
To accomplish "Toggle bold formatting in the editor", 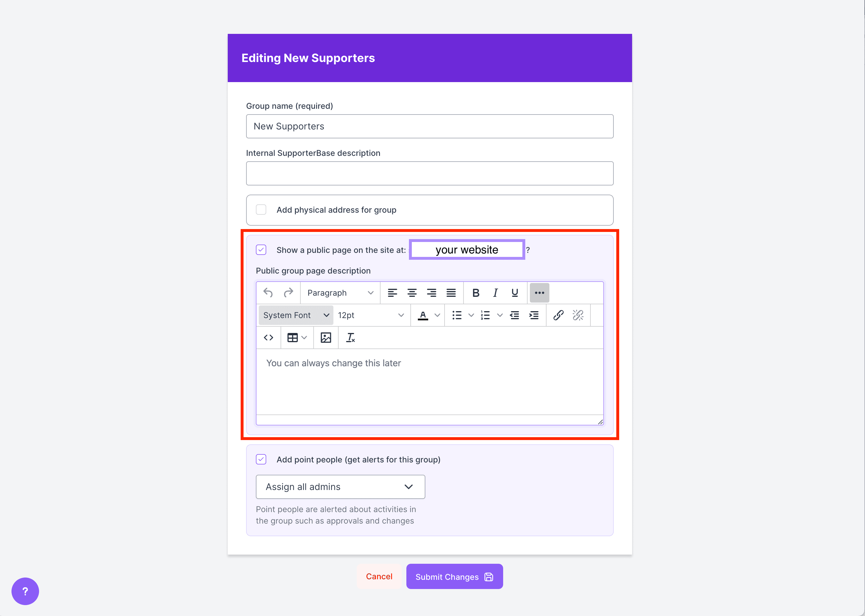I will coord(476,293).
